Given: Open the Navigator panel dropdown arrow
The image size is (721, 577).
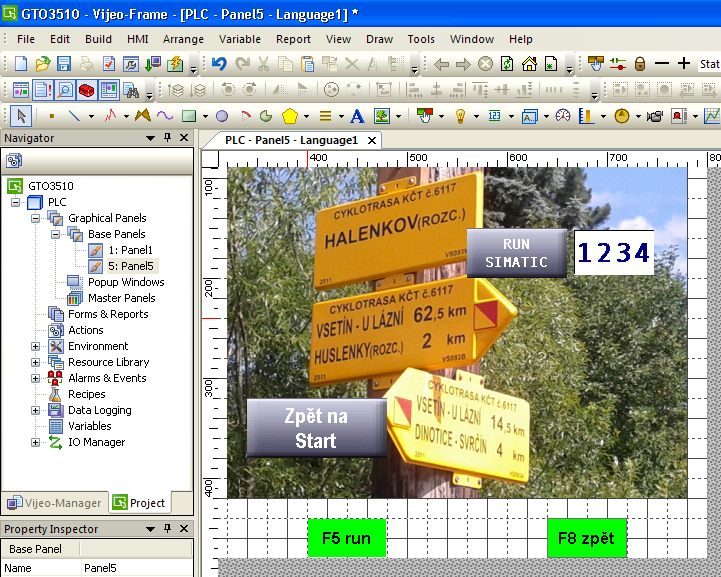Looking at the screenshot, I should click(x=150, y=138).
